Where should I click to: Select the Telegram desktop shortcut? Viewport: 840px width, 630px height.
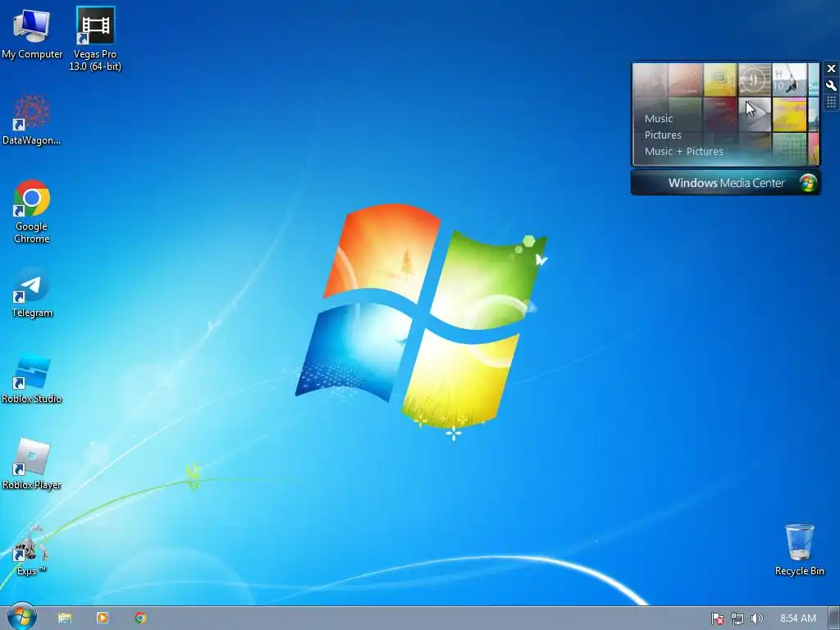32,293
